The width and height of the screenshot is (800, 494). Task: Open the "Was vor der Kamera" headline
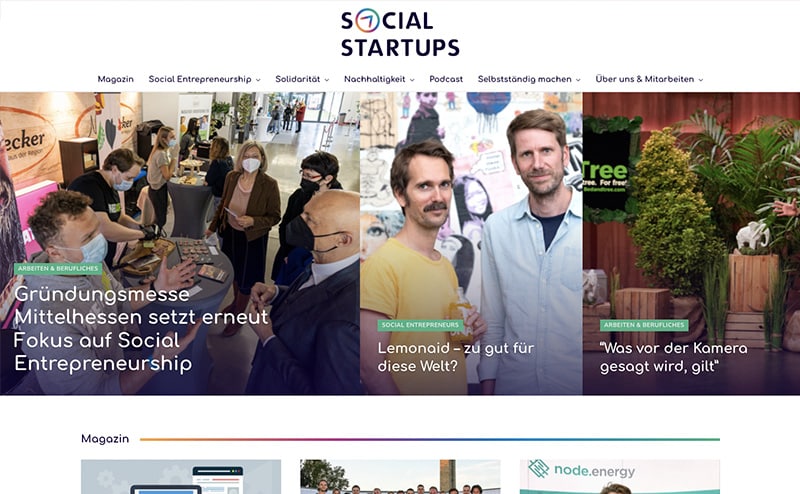673,357
